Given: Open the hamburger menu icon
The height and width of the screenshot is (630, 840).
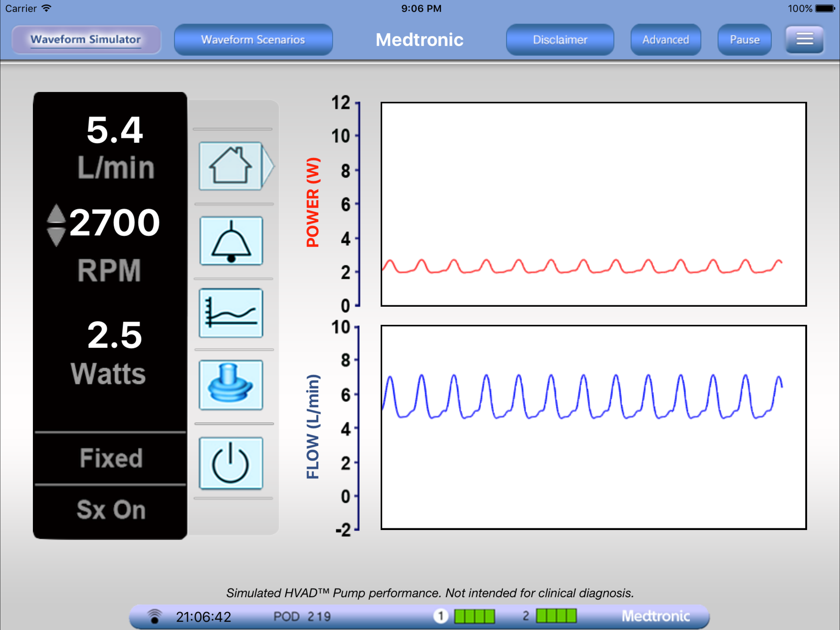Looking at the screenshot, I should (x=804, y=39).
